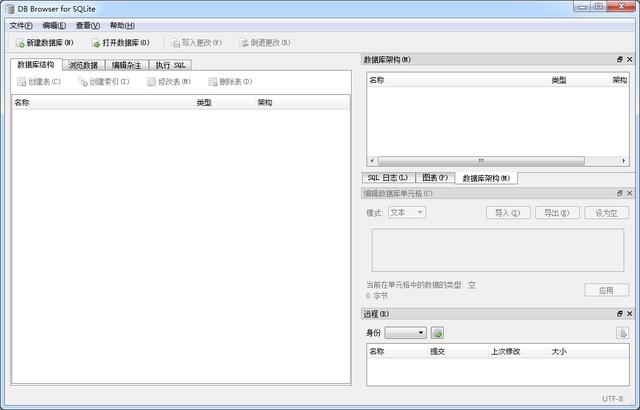This screenshot has width=640, height=410.
Task: Click the 创建表 (Create Table) icon
Action: point(21,82)
